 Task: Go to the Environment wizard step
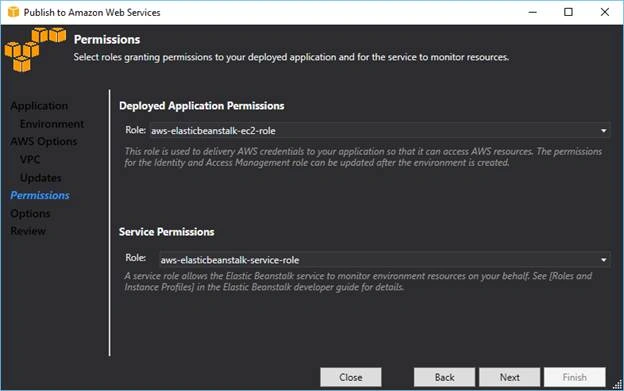pyautogui.click(x=52, y=124)
